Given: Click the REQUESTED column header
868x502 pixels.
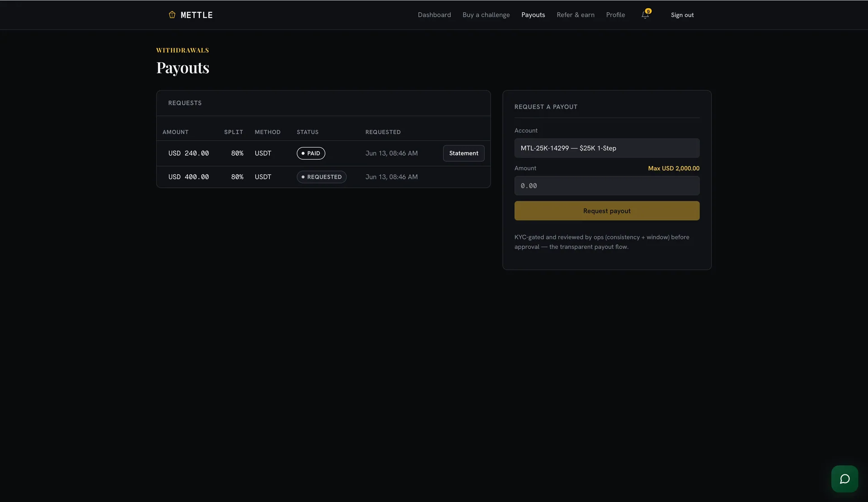Looking at the screenshot, I should 383,132.
